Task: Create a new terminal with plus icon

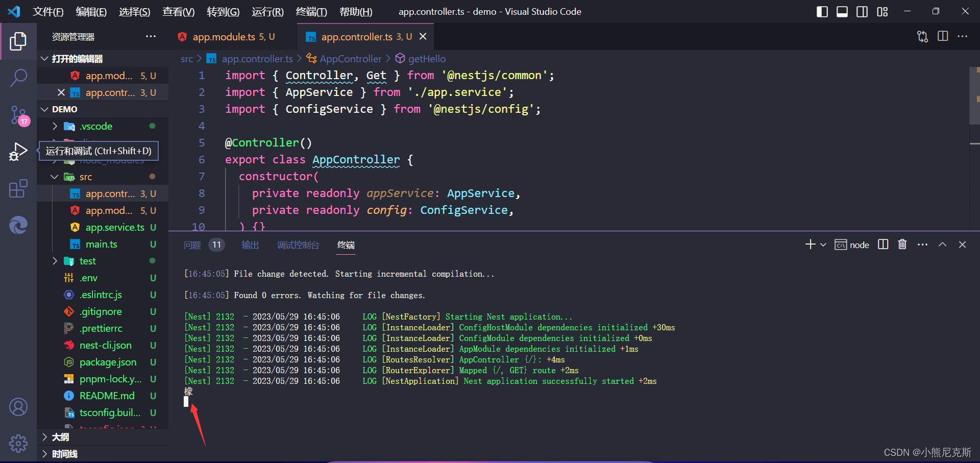Action: coord(810,245)
